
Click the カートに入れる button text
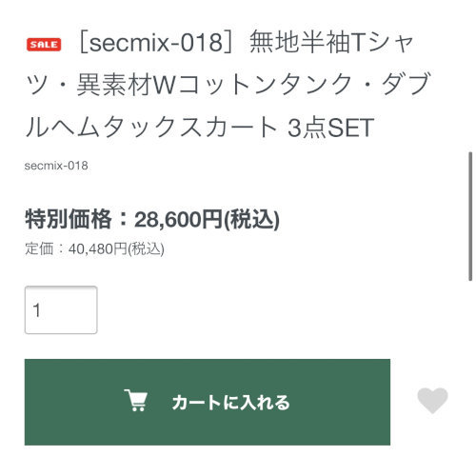(x=231, y=403)
